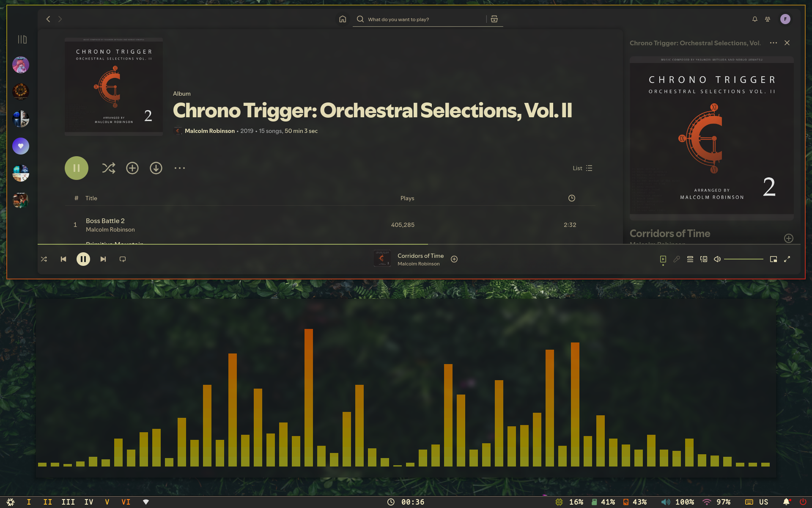This screenshot has height=508, width=812.
Task: Open artist Malcolm Robinson under Boss Battle 2
Action: [110, 229]
